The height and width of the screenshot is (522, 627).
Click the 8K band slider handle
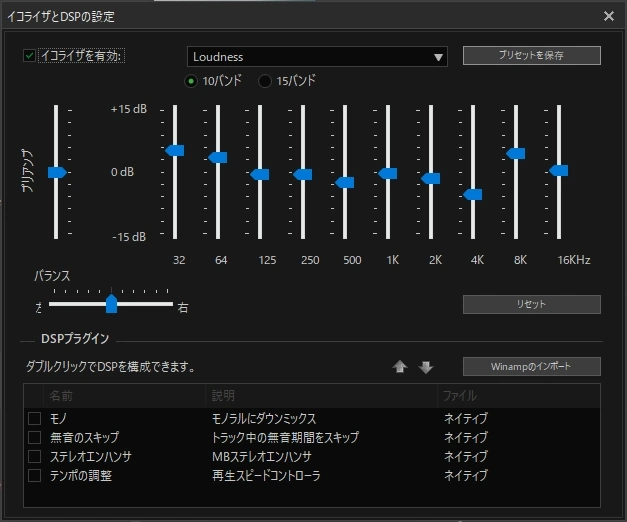[515, 153]
